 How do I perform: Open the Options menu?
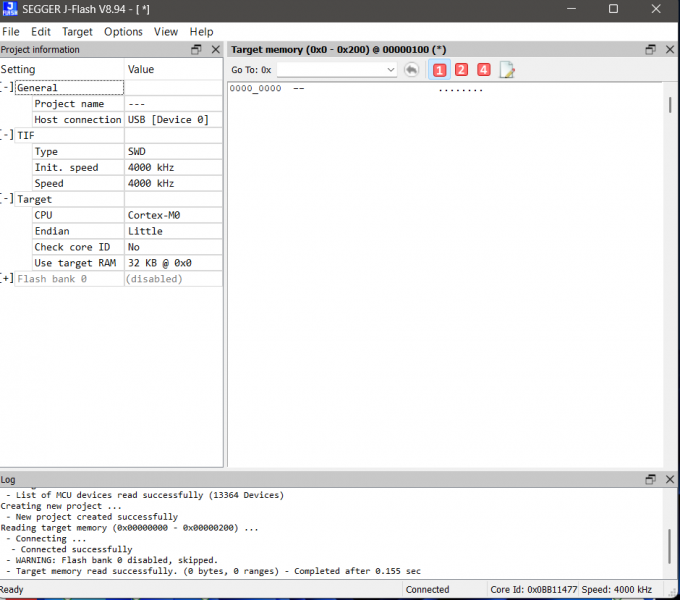coord(123,32)
